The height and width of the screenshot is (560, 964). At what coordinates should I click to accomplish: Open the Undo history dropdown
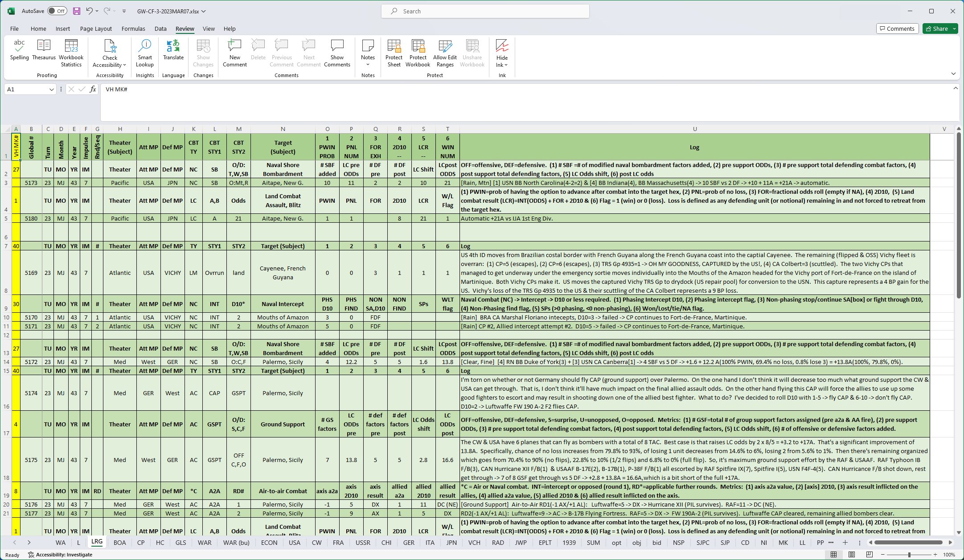pos(97,11)
